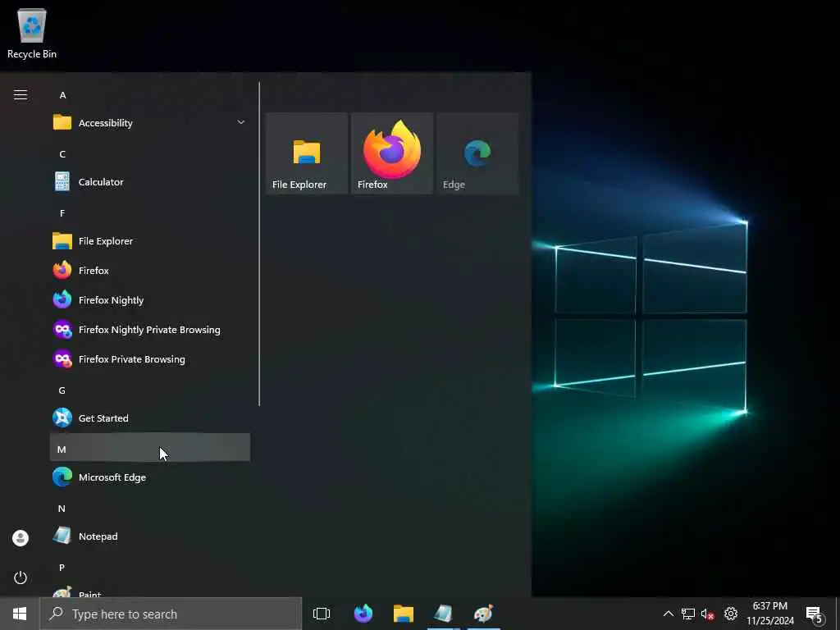Screen dimensions: 840x630
Task: Open the File Explorer pinned tile
Action: (307, 153)
